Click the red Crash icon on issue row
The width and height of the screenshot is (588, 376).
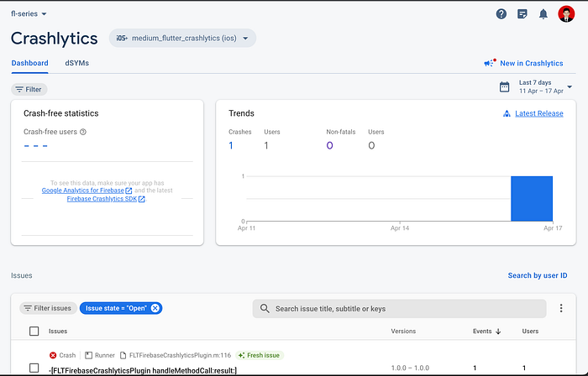53,355
